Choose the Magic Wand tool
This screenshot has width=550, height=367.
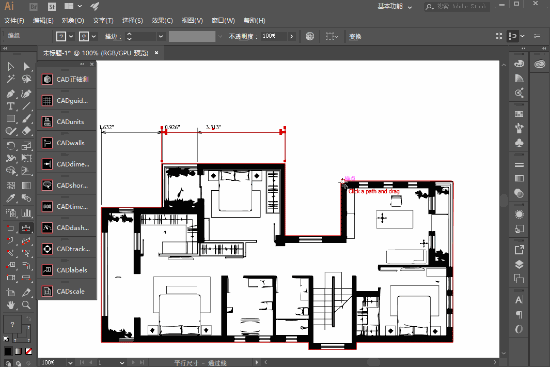10,79
